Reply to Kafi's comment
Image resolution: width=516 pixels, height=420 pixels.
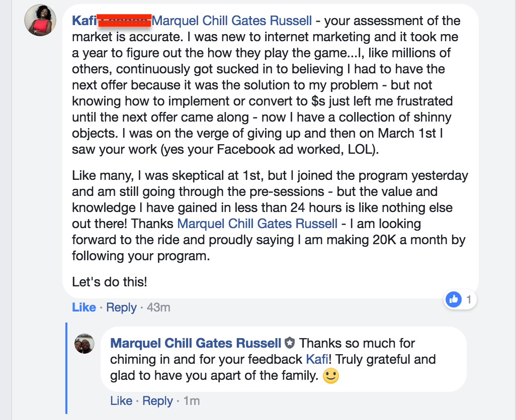pos(121,307)
